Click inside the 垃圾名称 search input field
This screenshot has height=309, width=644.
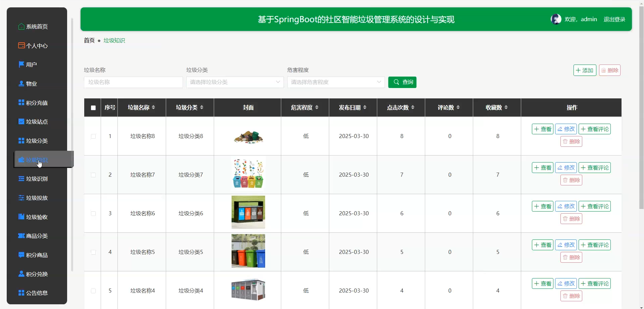(133, 82)
